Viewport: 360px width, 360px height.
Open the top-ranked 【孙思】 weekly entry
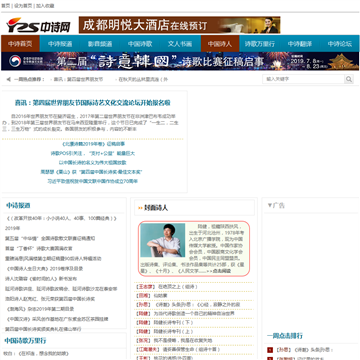[x=305, y=350]
